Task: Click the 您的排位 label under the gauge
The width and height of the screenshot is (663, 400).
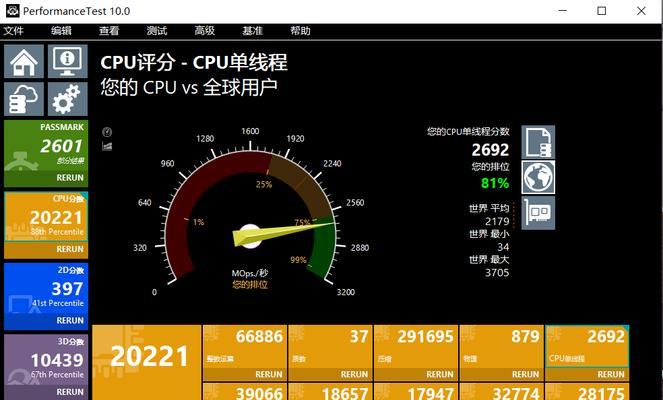Action: (x=249, y=285)
